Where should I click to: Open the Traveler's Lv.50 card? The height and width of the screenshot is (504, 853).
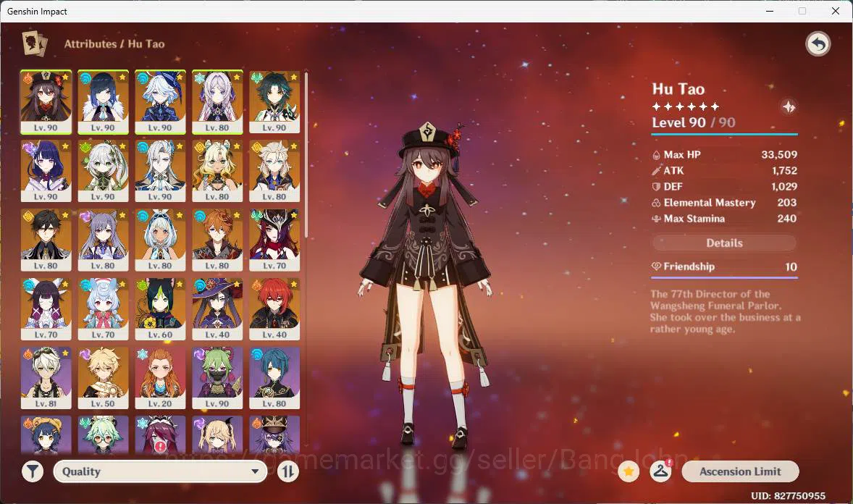click(103, 378)
